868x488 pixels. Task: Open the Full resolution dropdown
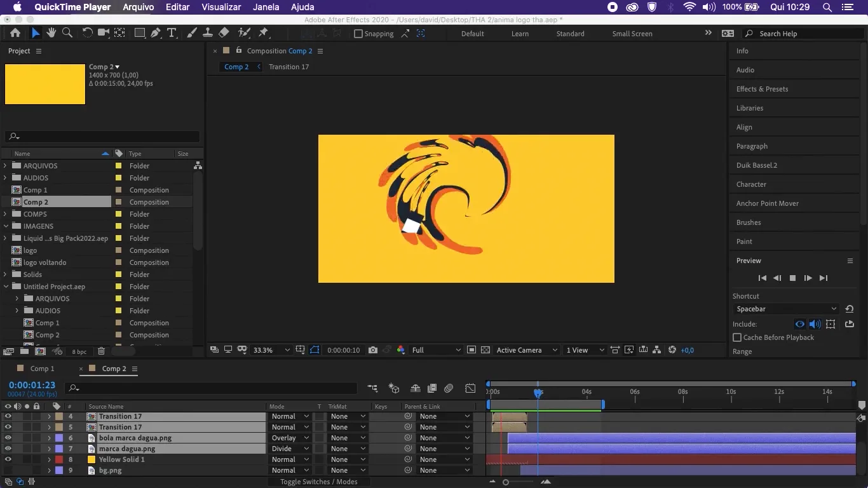tap(436, 350)
